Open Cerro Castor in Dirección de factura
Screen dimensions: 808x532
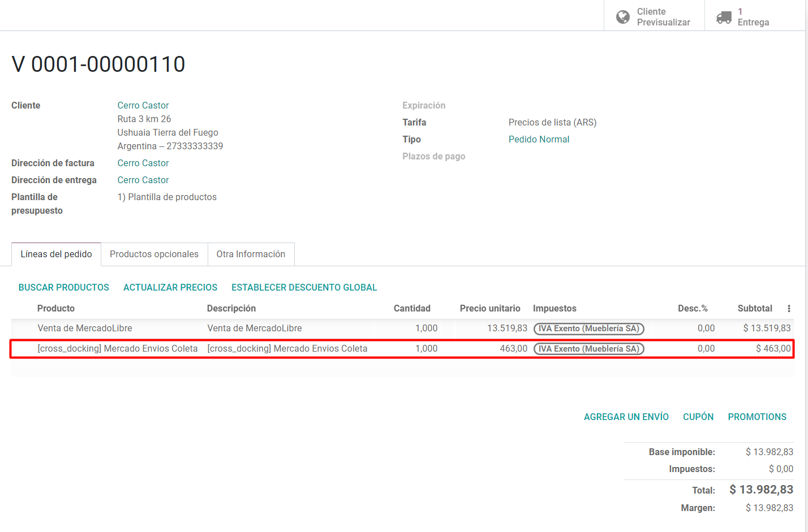(x=143, y=163)
